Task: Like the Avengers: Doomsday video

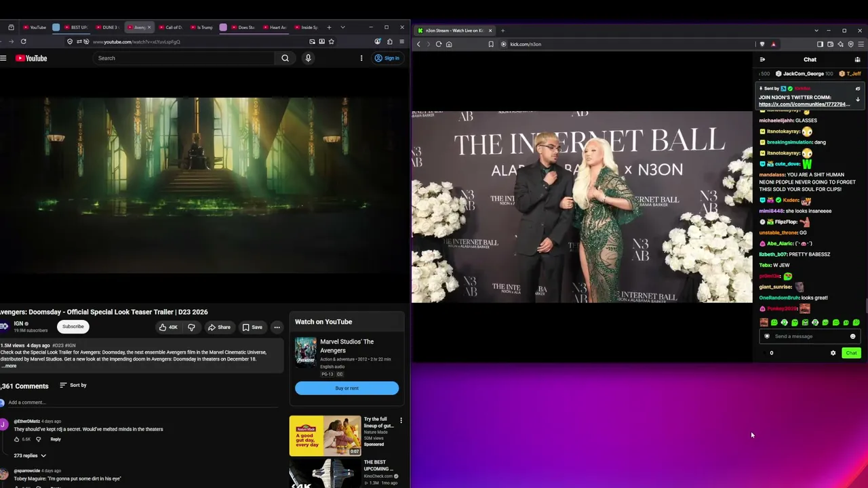Action: pyautogui.click(x=167, y=327)
